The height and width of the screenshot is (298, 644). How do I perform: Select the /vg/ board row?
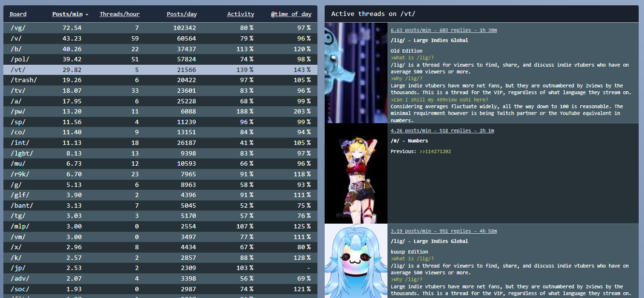(x=160, y=28)
